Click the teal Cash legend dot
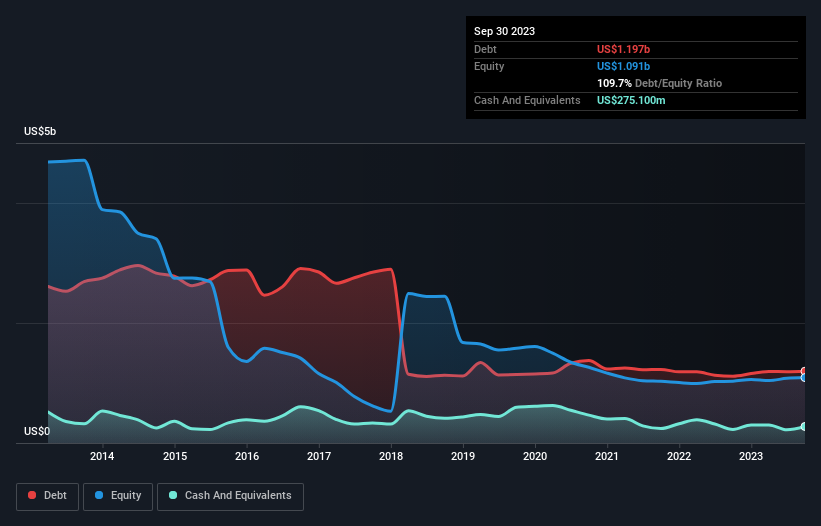 click(173, 495)
